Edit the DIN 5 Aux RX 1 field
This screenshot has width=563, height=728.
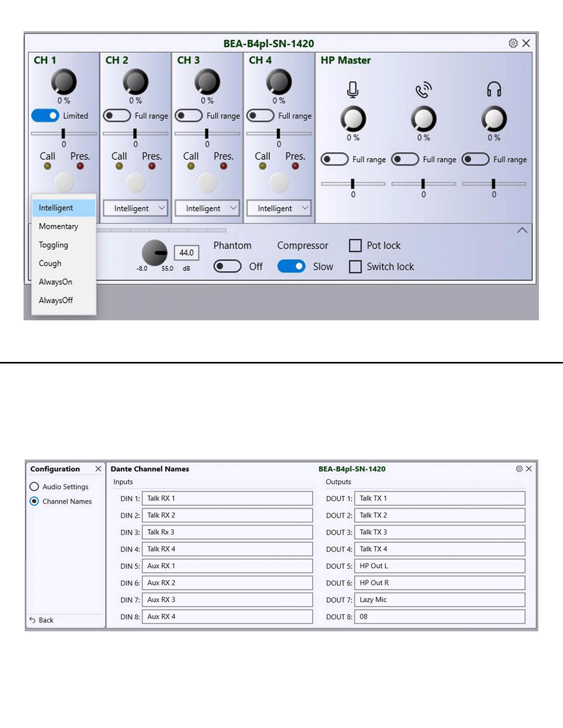click(x=227, y=566)
